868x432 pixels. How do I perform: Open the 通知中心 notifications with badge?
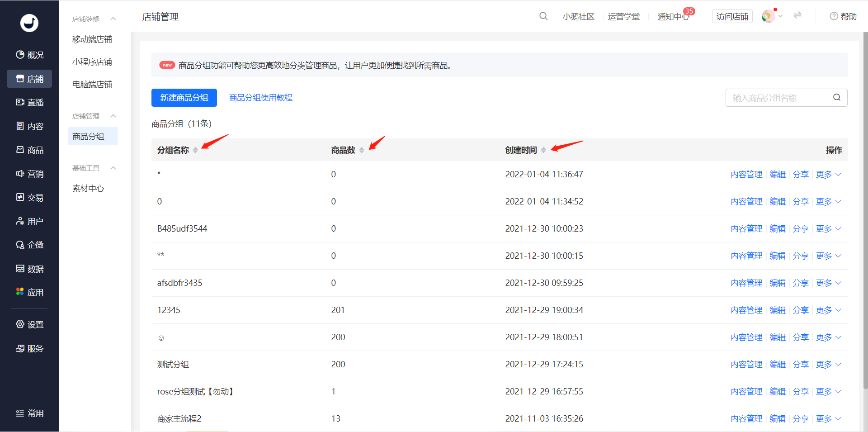(673, 17)
